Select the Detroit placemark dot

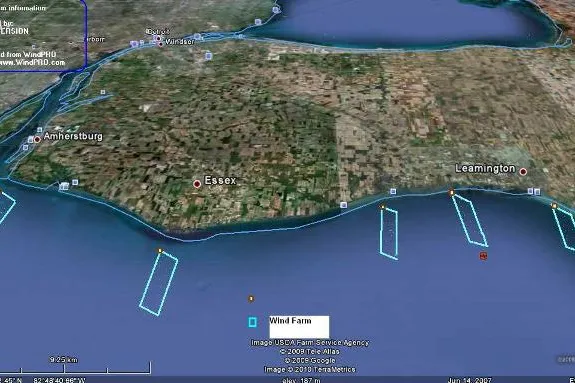[x=158, y=38]
